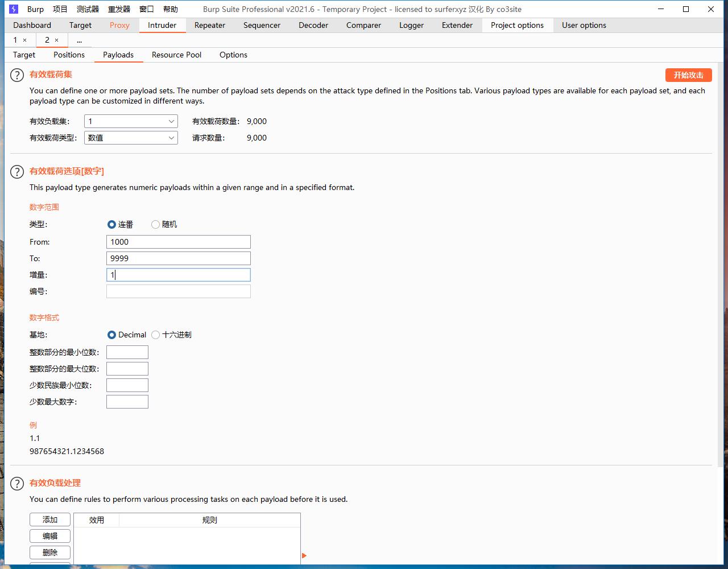This screenshot has width=728, height=569.
Task: Click 编辑 to edit a processing rule
Action: [x=50, y=536]
